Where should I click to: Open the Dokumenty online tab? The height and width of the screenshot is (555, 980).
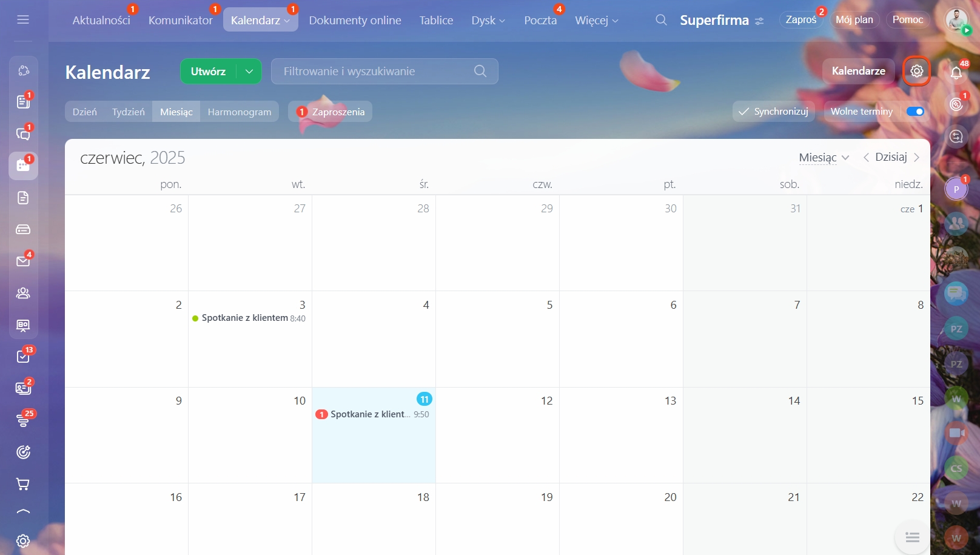click(355, 21)
